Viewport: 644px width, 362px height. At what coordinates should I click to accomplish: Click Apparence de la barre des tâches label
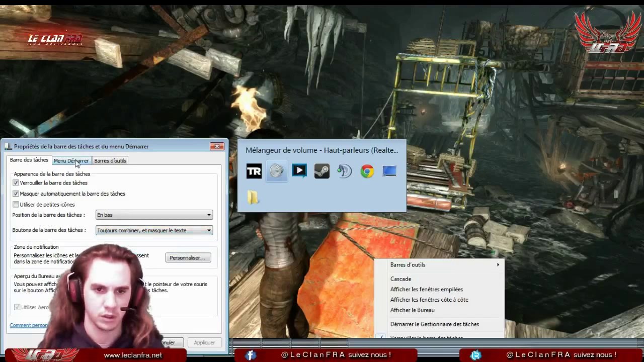click(52, 174)
